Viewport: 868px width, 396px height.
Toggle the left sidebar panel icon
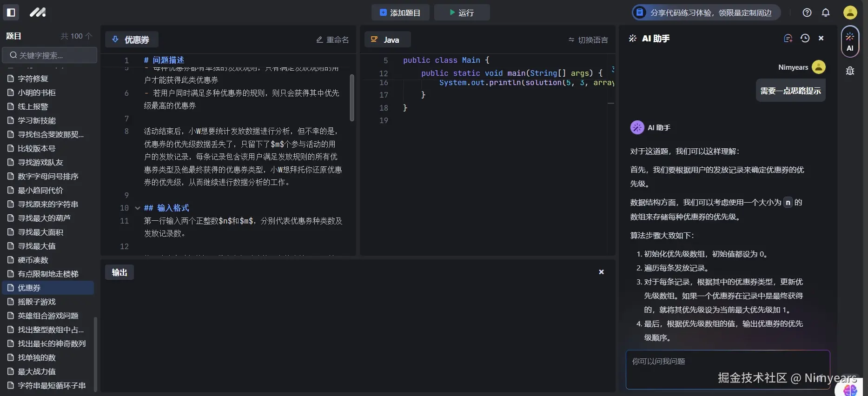coord(11,13)
